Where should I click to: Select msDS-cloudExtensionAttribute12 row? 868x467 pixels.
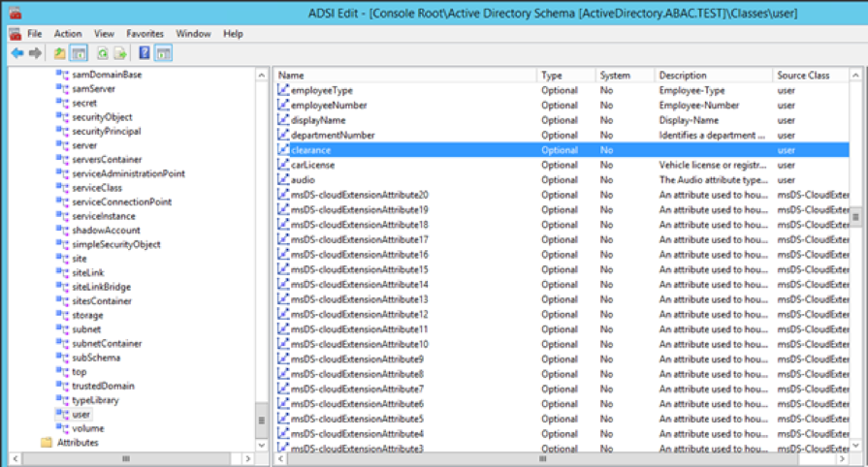coord(563,314)
